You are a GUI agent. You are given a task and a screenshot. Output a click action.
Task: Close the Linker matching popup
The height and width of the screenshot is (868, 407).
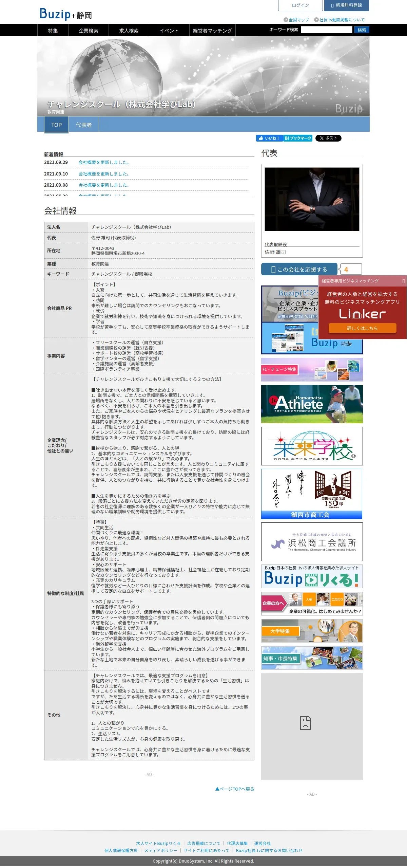(403, 281)
